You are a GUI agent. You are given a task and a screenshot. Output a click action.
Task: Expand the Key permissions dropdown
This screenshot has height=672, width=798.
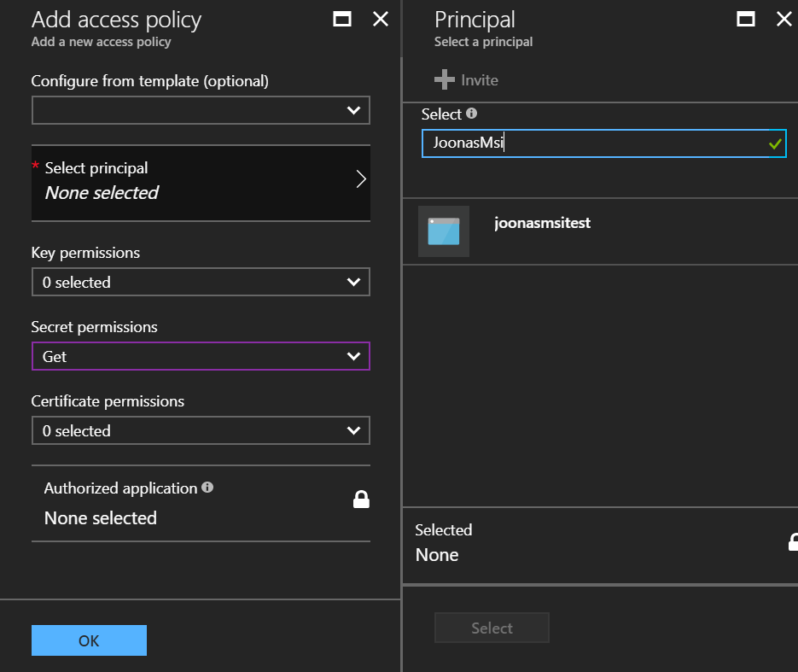pos(201,282)
